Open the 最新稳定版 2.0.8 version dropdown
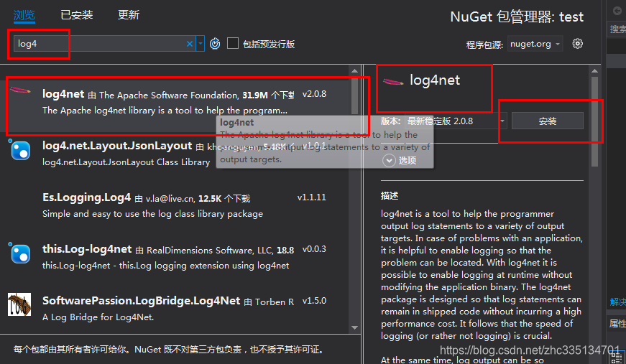Image resolution: width=626 pixels, height=364 pixels. point(456,121)
